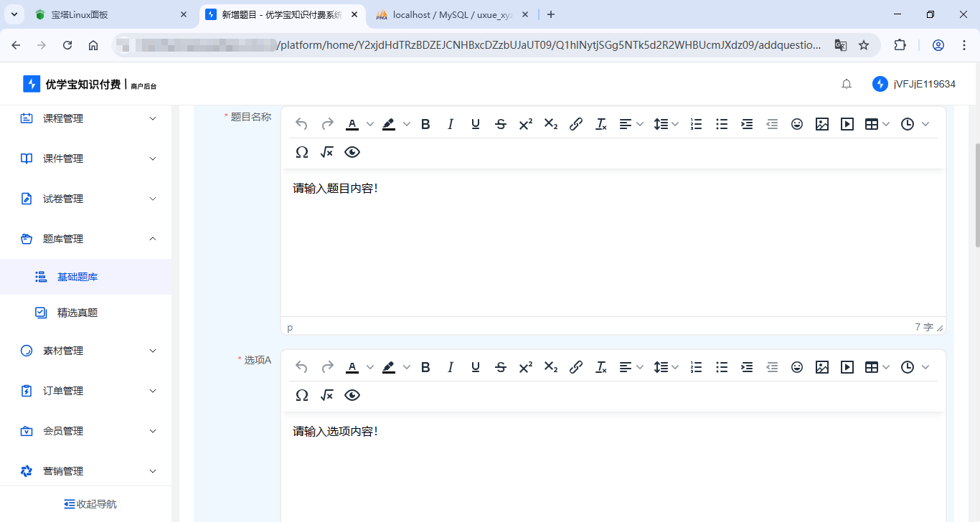Select 精选真题 in sidebar
The height and width of the screenshot is (522, 980).
click(77, 313)
